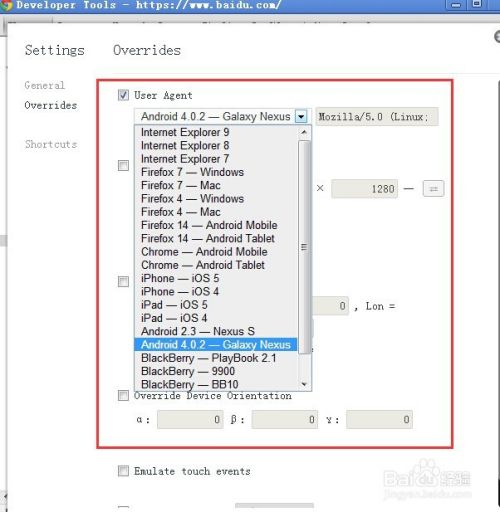Click the 1280 screen dimension field
Screen dimensions: 500x512
364,189
